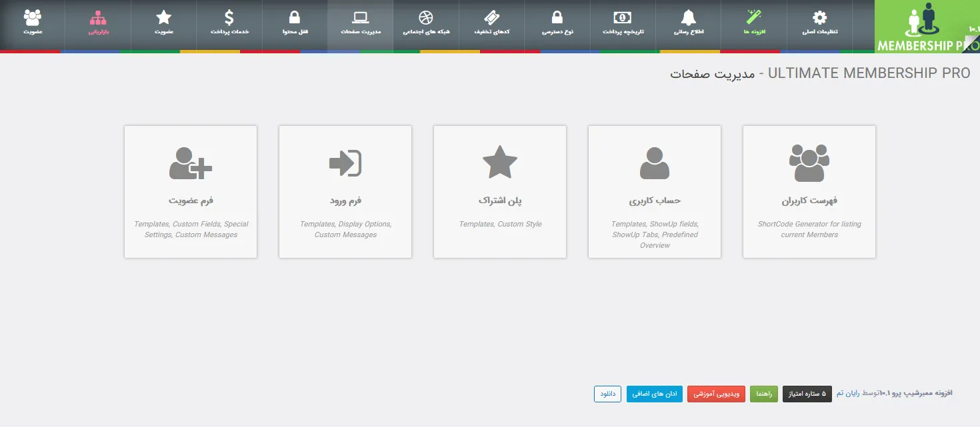The image size is (980, 427).
Task: Open the قفل محتوا lock item
Action: (x=295, y=25)
